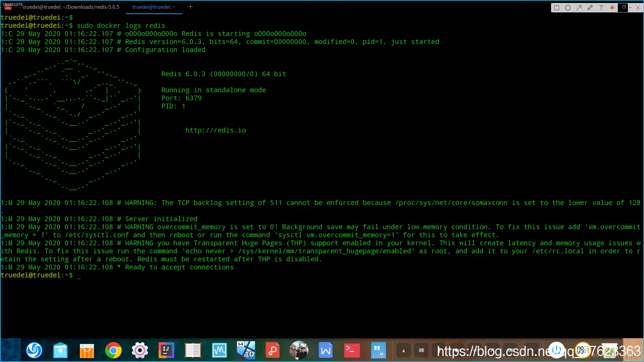Open the orange app store bag icon
The height and width of the screenshot is (362, 644).
87,350
